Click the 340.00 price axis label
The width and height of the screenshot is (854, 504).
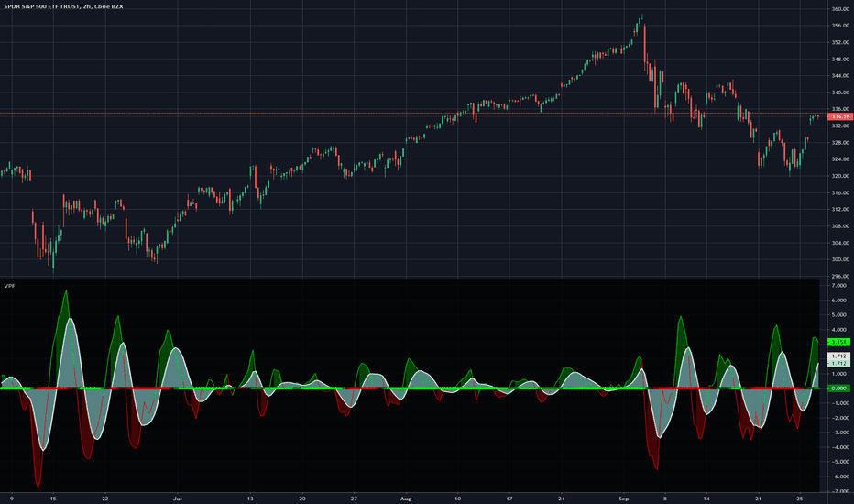pos(840,93)
